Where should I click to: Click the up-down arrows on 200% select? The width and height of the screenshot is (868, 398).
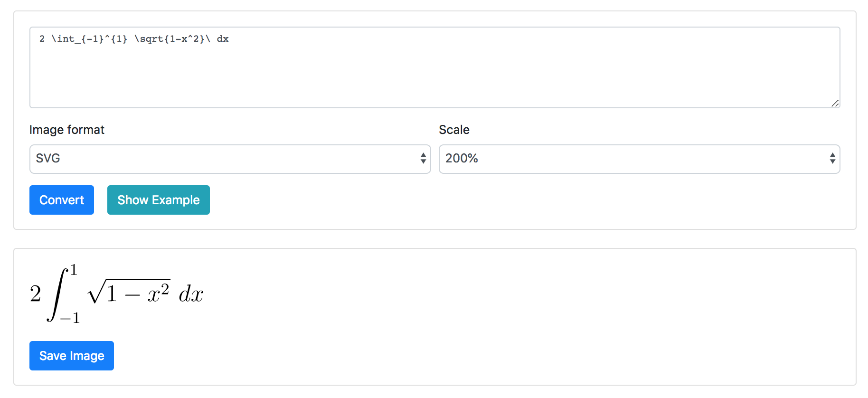pos(832,159)
